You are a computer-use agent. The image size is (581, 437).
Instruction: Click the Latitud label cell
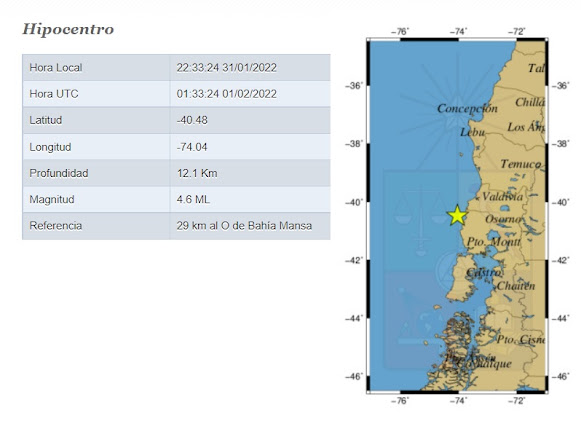click(96, 120)
